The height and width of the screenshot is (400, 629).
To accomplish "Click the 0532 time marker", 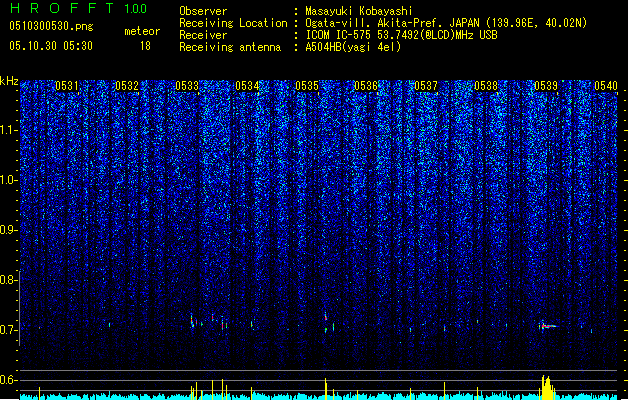I will click(127, 85).
